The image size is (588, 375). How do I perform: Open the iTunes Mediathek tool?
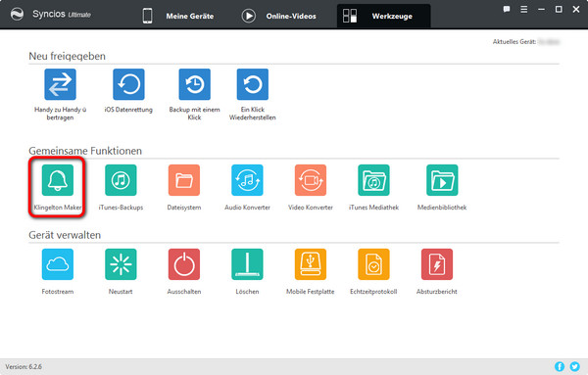pyautogui.click(x=373, y=180)
